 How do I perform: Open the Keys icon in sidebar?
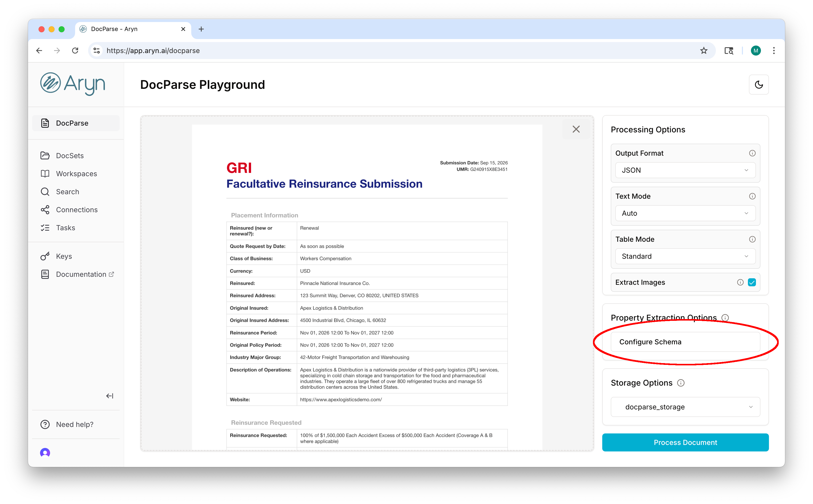pos(45,256)
